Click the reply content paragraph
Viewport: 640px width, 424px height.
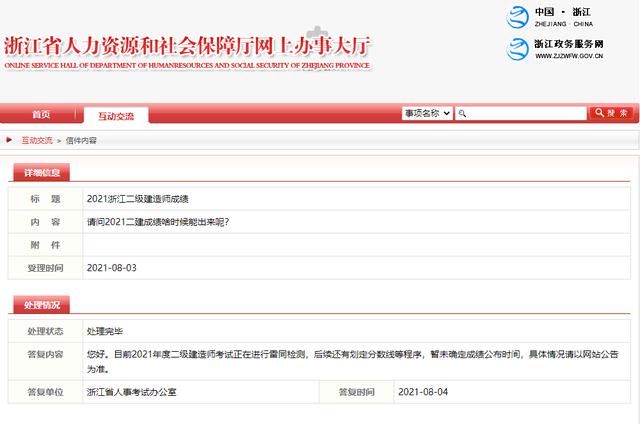point(353,361)
